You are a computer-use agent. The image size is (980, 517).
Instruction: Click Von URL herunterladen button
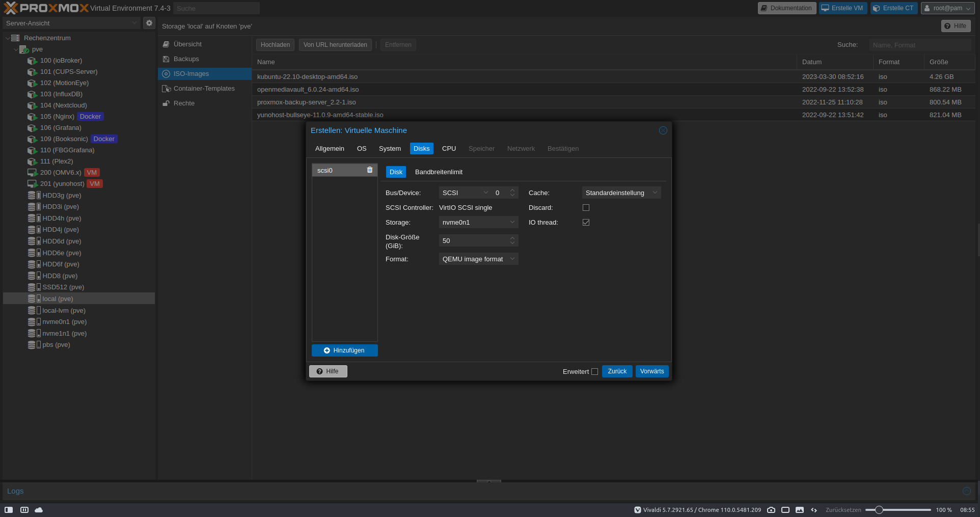coord(335,45)
